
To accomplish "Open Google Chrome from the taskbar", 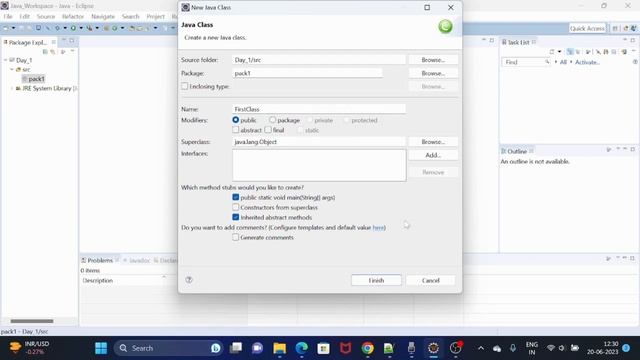I will pyautogui.click(x=367, y=348).
